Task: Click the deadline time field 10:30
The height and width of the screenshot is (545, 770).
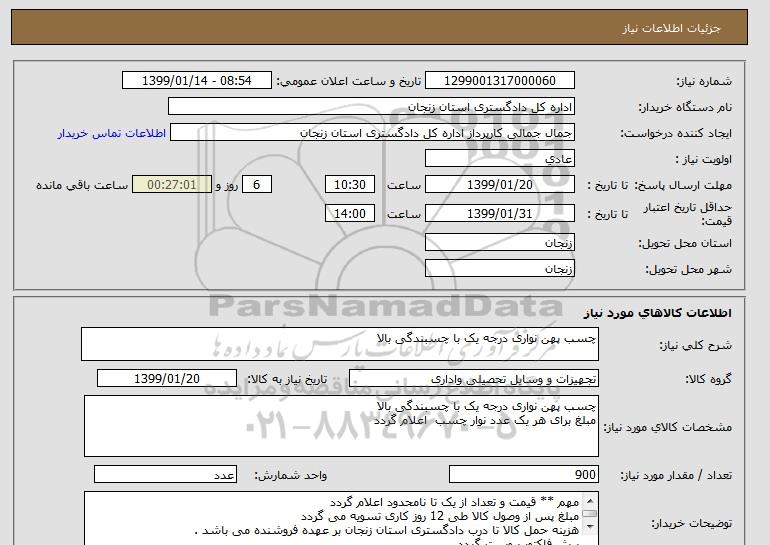Action: (350, 185)
